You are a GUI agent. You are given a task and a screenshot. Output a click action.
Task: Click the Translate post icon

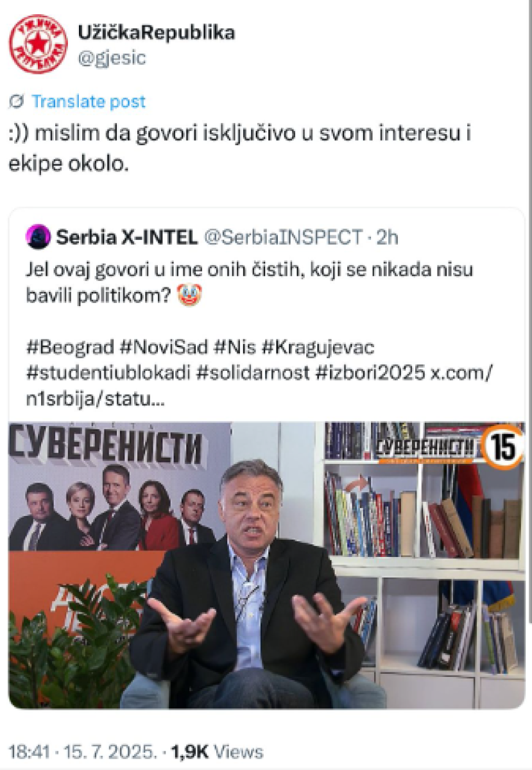click(x=18, y=101)
